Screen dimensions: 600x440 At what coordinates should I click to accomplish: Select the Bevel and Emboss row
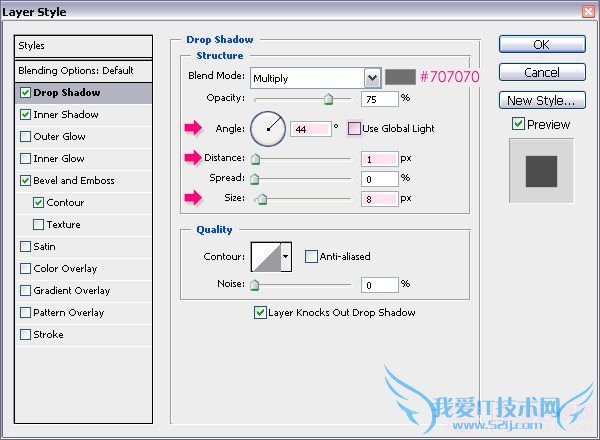(83, 181)
